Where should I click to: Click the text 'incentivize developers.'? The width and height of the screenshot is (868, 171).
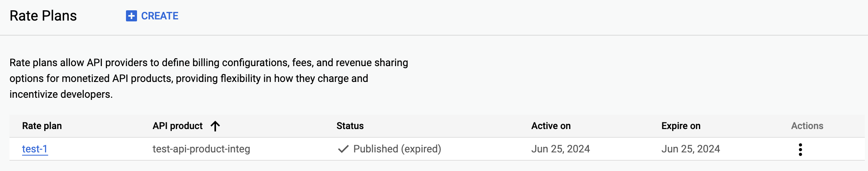[61, 94]
